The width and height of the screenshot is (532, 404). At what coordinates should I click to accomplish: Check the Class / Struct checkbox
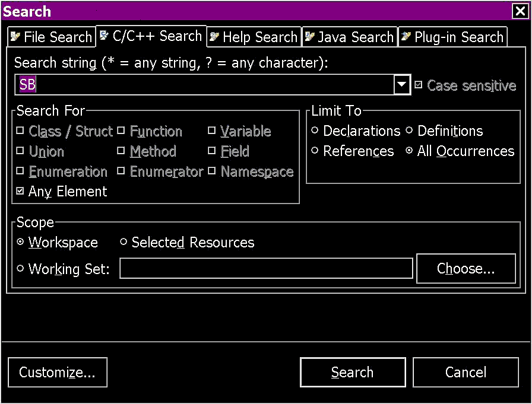[x=20, y=131]
